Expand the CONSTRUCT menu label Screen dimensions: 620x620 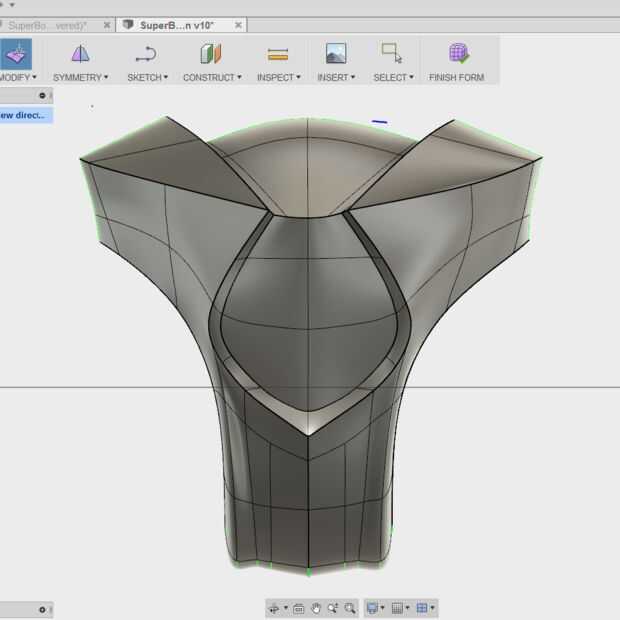[x=211, y=77]
